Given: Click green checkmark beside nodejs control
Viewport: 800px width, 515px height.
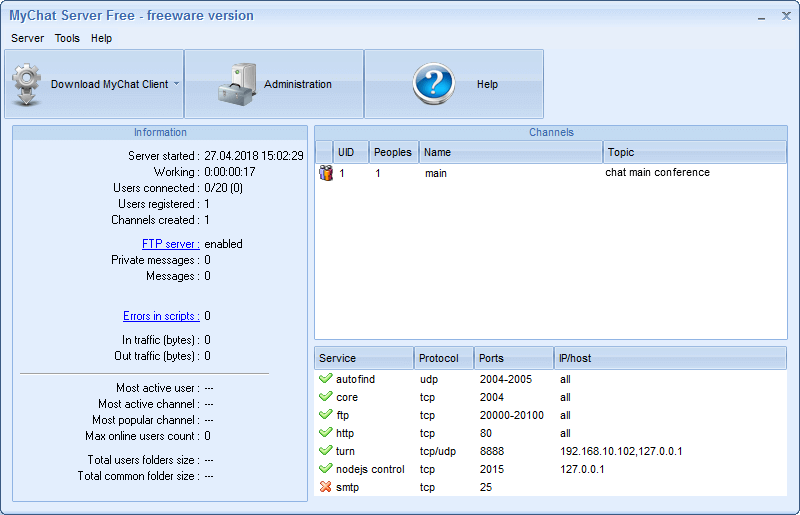Looking at the screenshot, I should click(x=325, y=470).
